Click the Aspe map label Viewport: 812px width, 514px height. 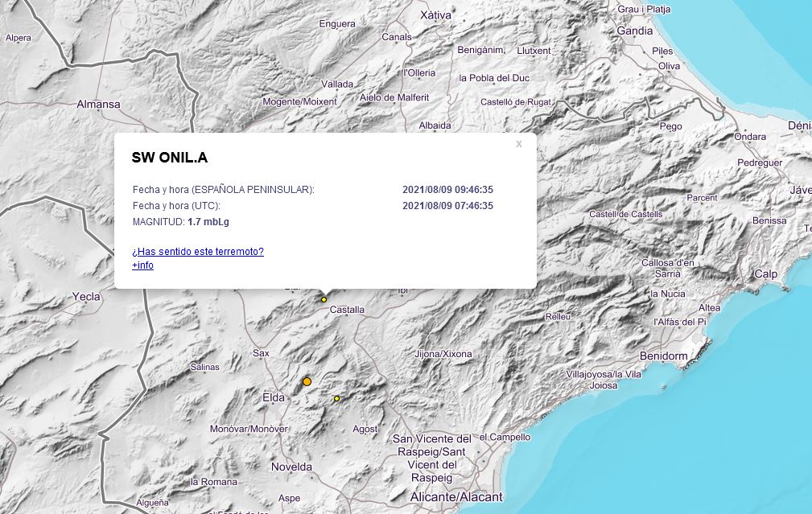pyautogui.click(x=289, y=498)
